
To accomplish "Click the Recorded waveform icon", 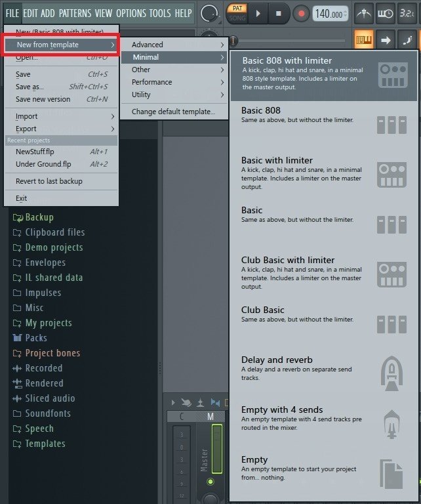I will point(17,368).
